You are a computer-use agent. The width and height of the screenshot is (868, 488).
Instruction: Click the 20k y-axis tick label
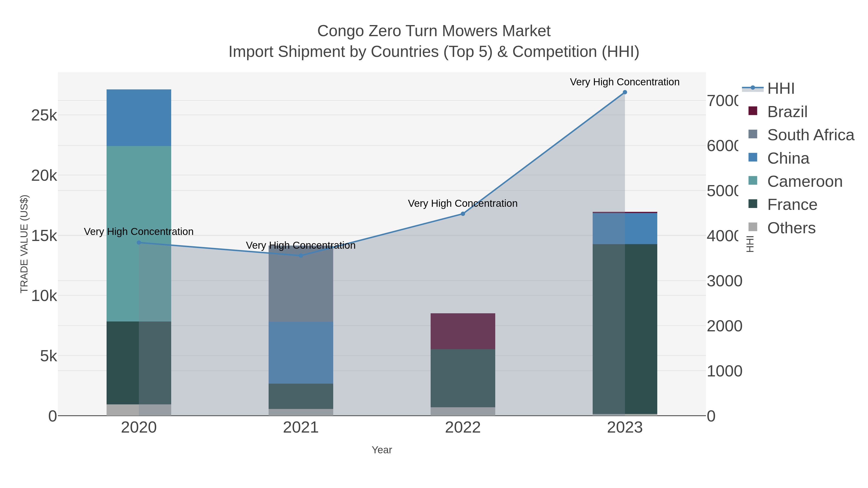pyautogui.click(x=44, y=175)
